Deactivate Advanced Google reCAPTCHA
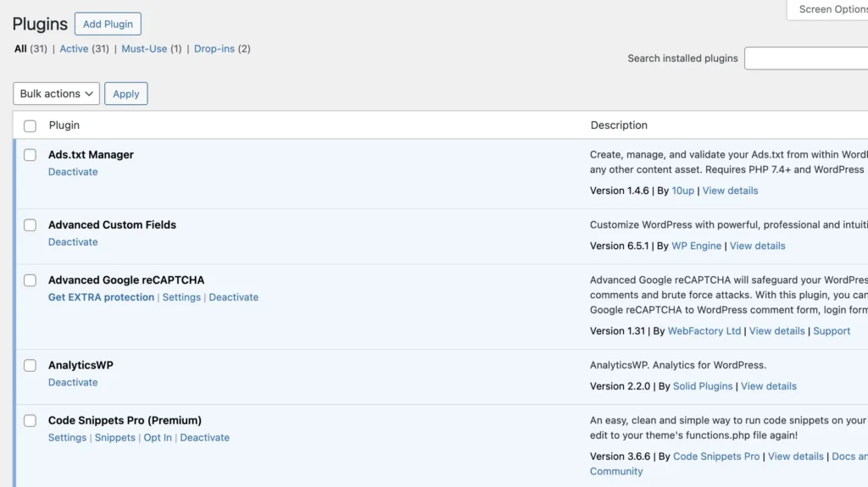This screenshot has height=487, width=868. coord(234,297)
